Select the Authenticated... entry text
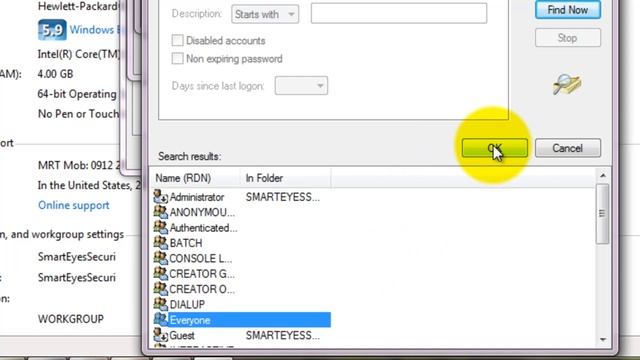This screenshot has height=360, width=640. 203,228
